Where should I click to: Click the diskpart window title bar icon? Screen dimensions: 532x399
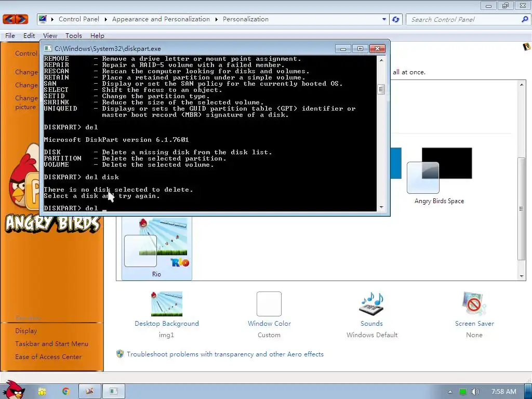click(48, 48)
